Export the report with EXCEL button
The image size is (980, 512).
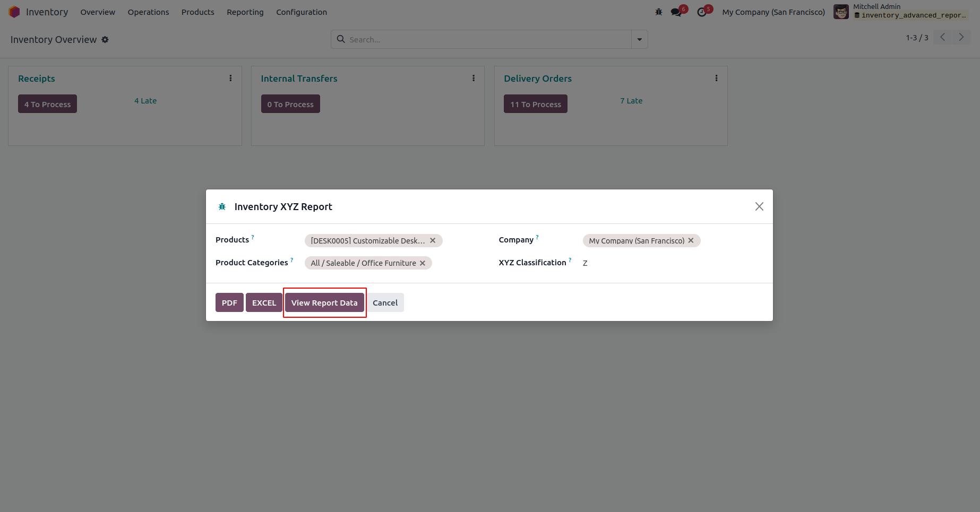pyautogui.click(x=264, y=303)
